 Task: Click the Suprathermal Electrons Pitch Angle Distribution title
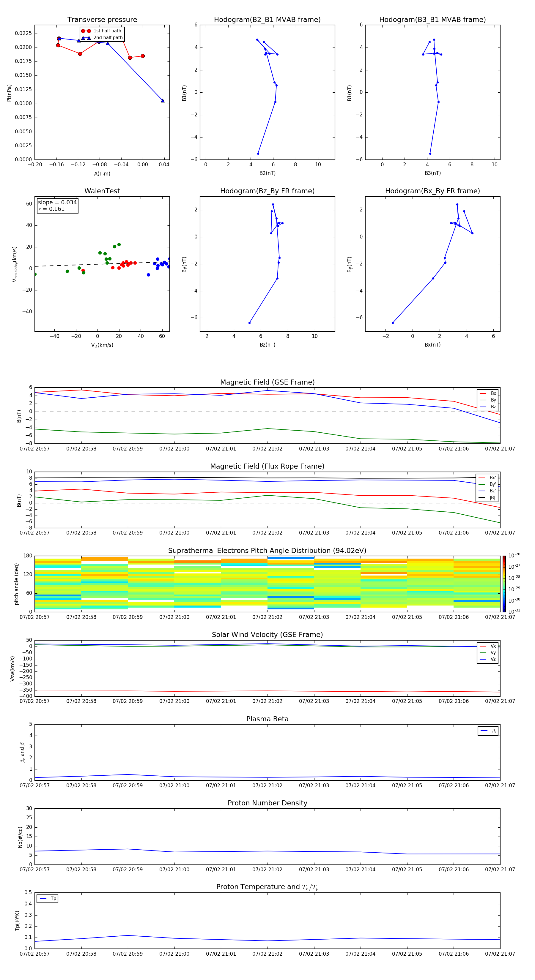pos(267,551)
